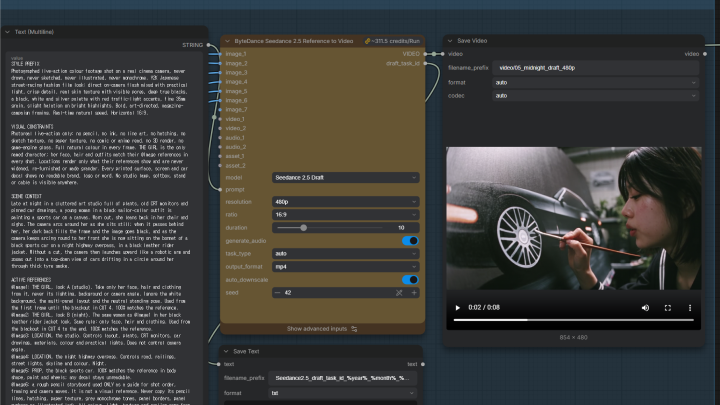This screenshot has height=405, width=720.
Task: Open the model Seedance 2.5 Draft dropdown
Action: click(345, 178)
